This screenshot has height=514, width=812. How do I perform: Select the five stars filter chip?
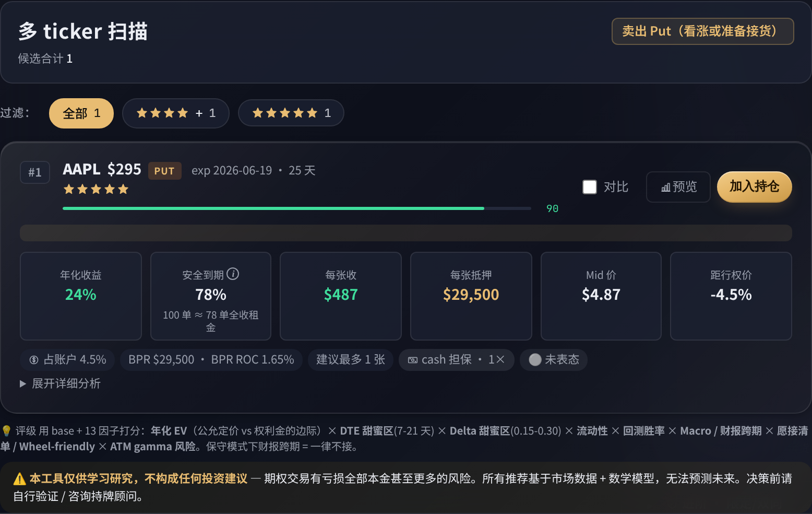coord(291,113)
